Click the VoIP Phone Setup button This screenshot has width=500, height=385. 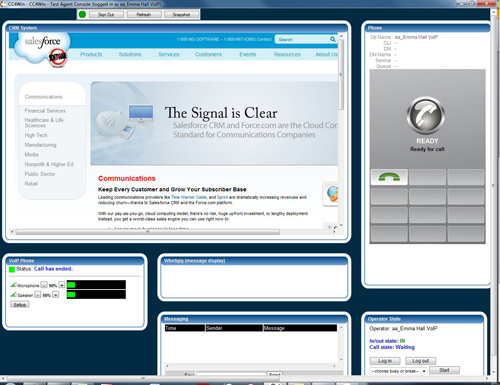pyautogui.click(x=20, y=305)
